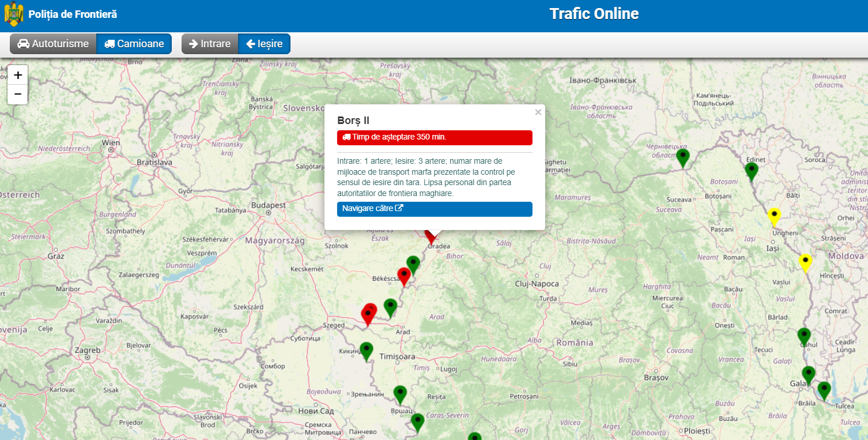Screen dimensions: 868x440
Task: Click the Poliția de Frontieră coat of arms logo
Action: point(14,14)
